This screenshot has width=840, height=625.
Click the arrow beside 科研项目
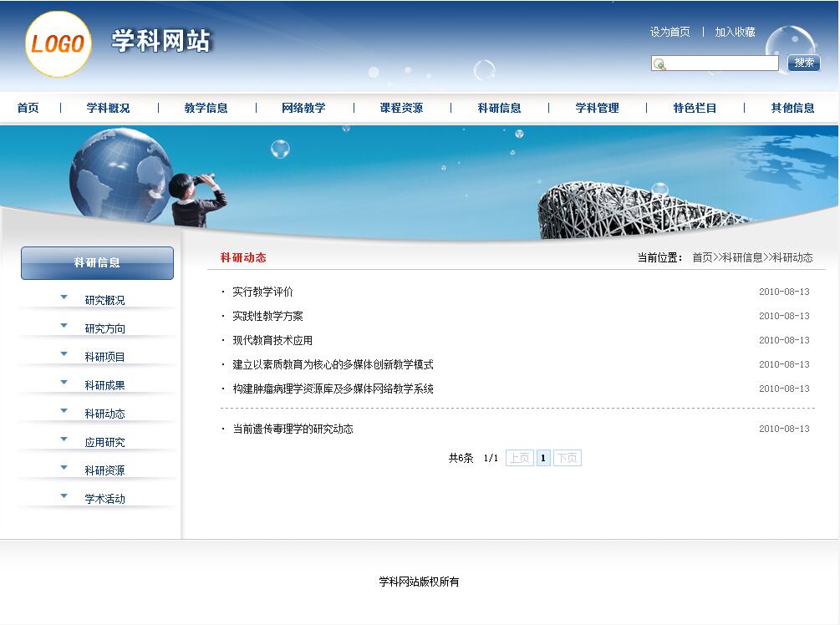[64, 354]
